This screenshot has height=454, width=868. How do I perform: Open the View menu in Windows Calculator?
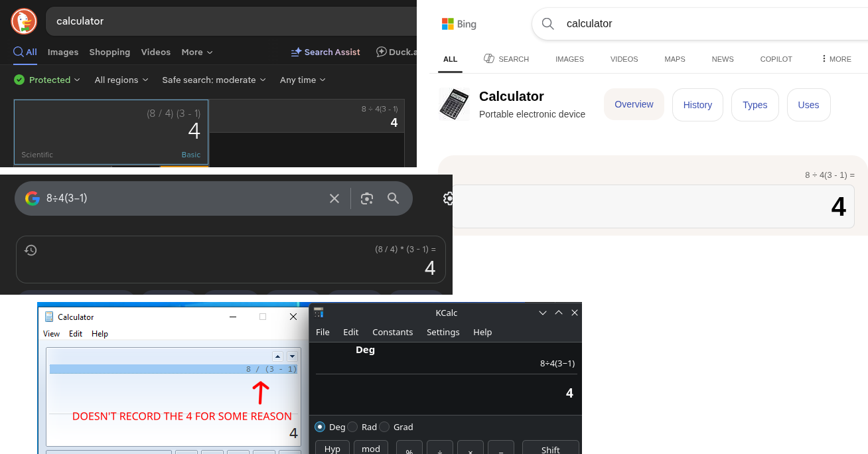(x=51, y=334)
